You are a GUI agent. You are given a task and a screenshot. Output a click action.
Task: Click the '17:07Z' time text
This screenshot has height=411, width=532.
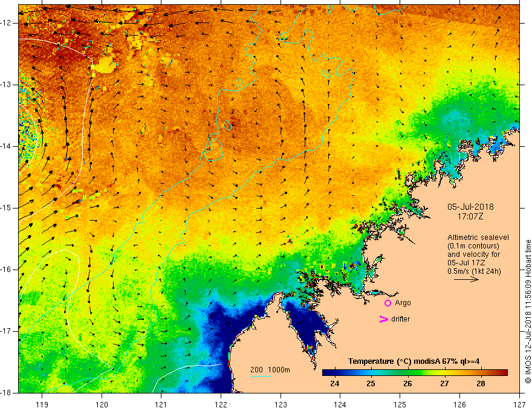(x=470, y=216)
